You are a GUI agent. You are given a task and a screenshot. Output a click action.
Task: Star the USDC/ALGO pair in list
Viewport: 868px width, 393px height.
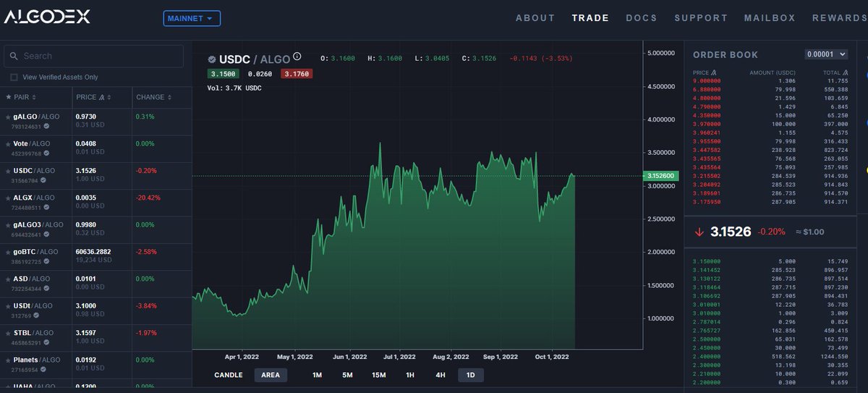coord(8,171)
